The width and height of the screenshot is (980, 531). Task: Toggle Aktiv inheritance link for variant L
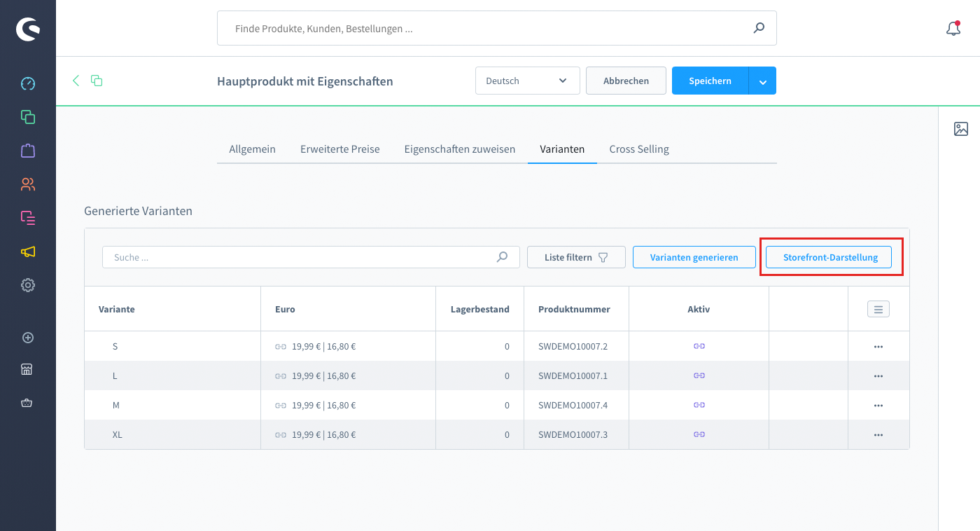(x=699, y=375)
